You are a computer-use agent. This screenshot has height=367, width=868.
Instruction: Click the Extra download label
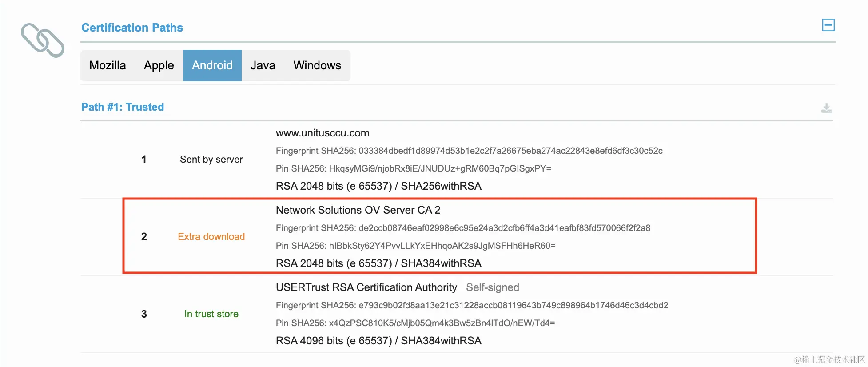tap(211, 236)
